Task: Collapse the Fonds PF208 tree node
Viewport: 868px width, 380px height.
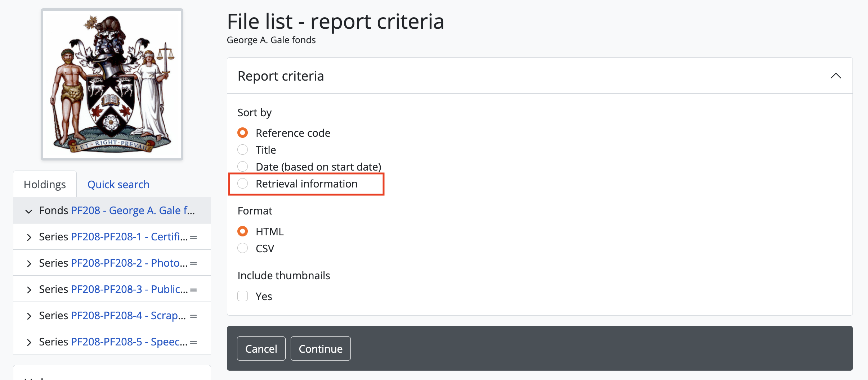Action: [x=29, y=211]
